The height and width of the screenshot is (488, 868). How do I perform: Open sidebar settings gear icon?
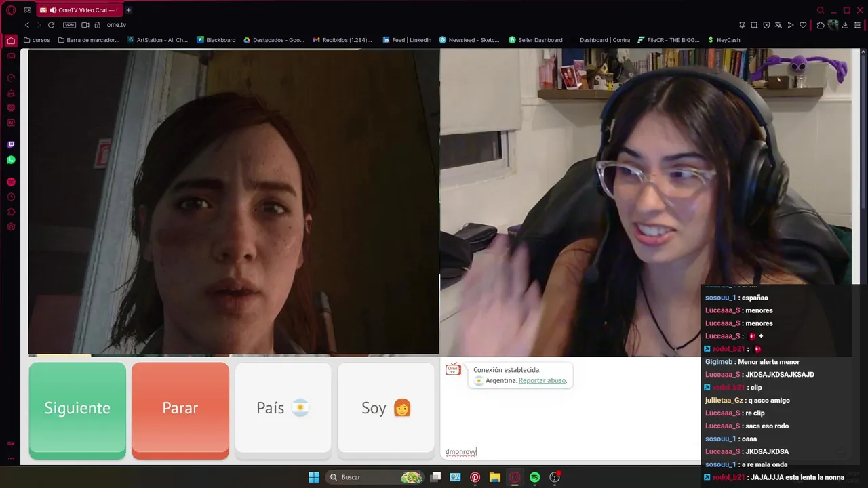pos(11,226)
